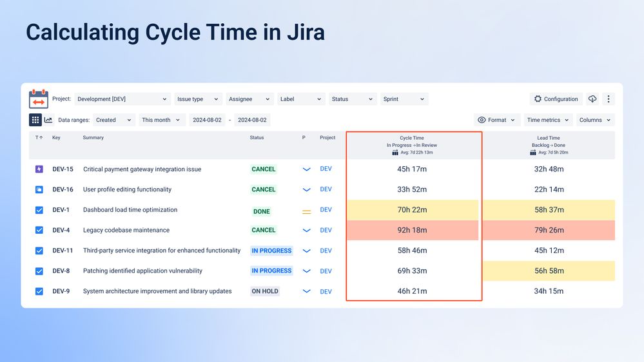The height and width of the screenshot is (362, 644).
Task: Click the Cycle Time column header
Action: click(x=412, y=138)
